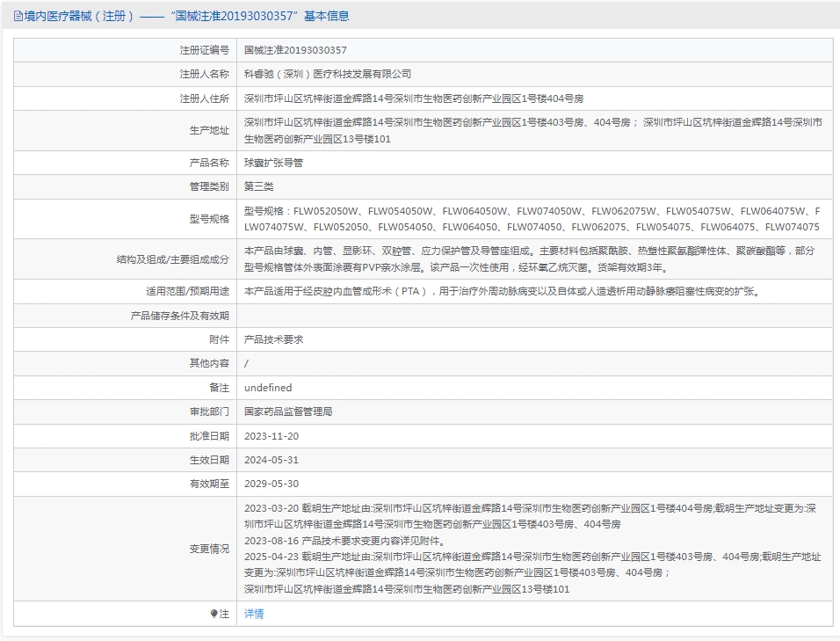Click the document icon beside 境内医疗器械 title
This screenshot has height=641, width=840.
click(x=18, y=17)
